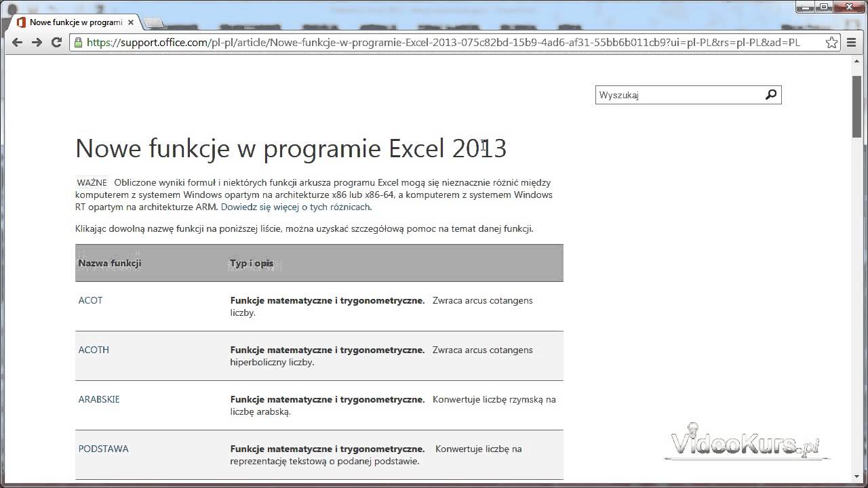This screenshot has height=488, width=868.
Task: Open the PODSTAWA function link
Action: tap(103, 449)
